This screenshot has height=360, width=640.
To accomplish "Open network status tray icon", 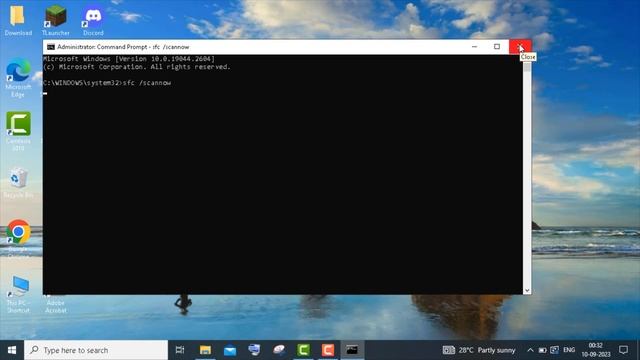I will point(554,350).
